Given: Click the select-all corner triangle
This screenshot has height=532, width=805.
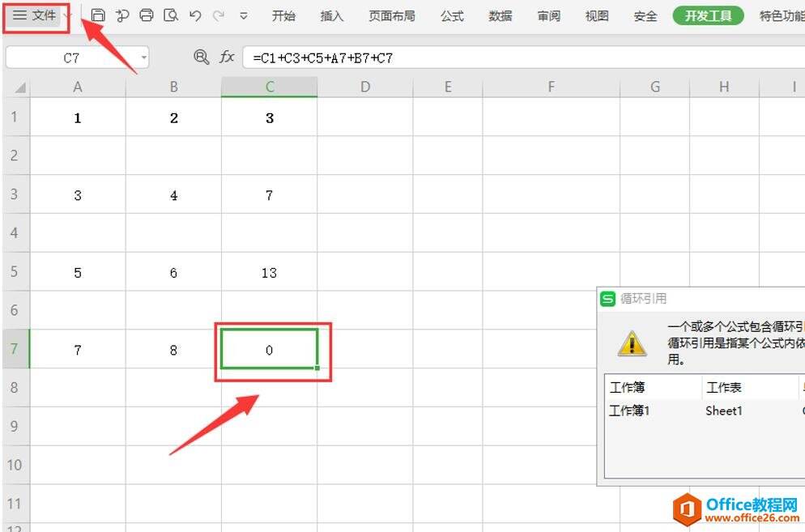Looking at the screenshot, I should click(19, 87).
